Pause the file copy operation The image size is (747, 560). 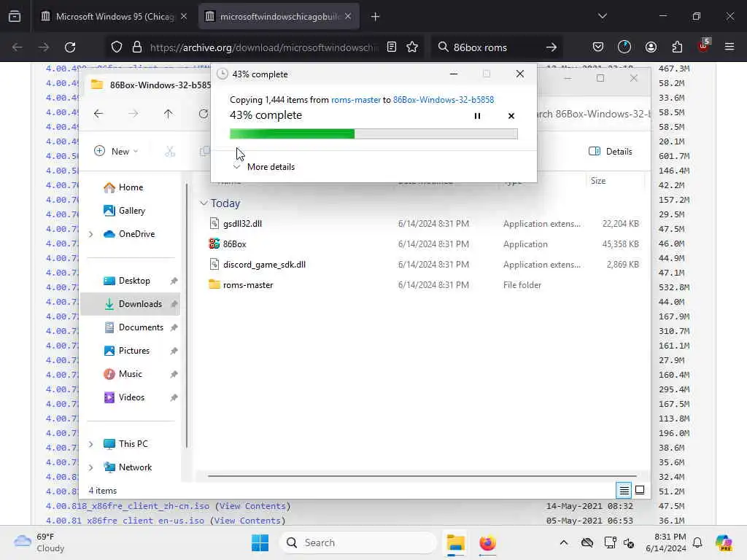coord(477,116)
